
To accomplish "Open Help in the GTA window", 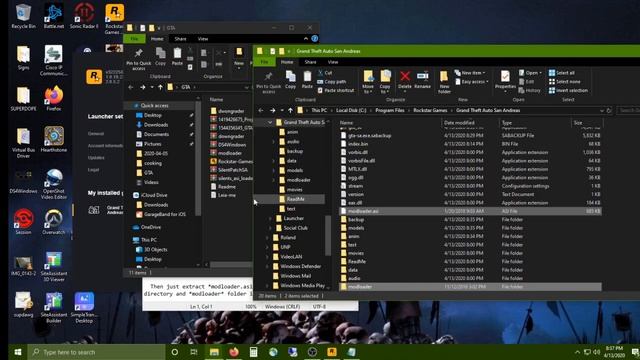I will (315, 38).
